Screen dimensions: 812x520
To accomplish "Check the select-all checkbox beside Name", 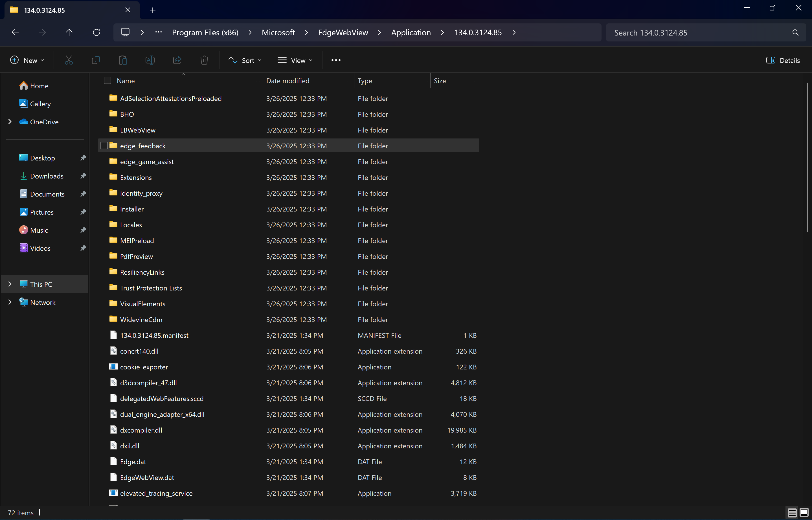I will (x=107, y=81).
